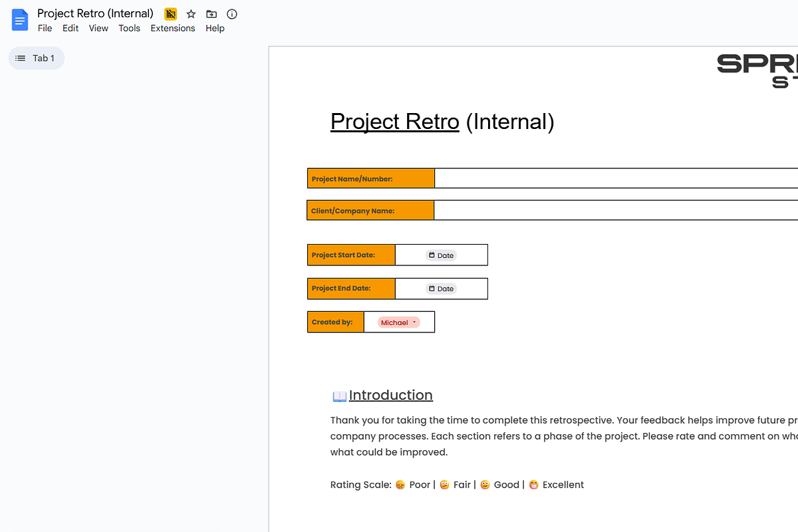Screen dimensions: 798x532
Task: Click the 'Client/Company Name:' label cell
Action: (370, 210)
